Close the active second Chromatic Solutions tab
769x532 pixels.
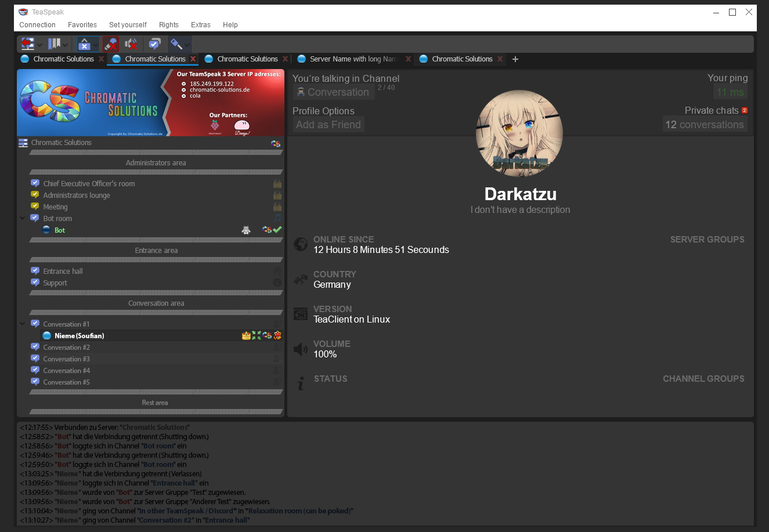[x=193, y=59]
